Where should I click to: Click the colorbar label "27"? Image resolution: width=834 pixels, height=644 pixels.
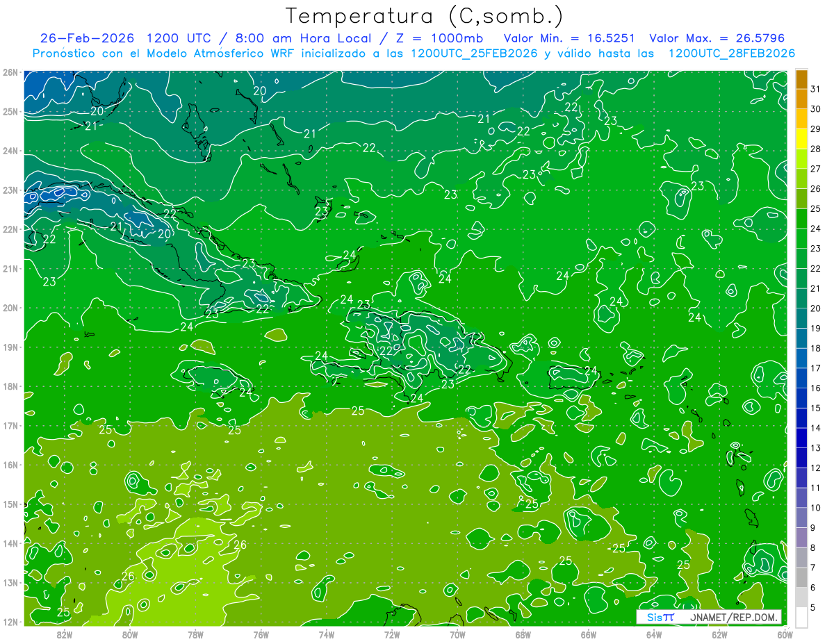(816, 169)
